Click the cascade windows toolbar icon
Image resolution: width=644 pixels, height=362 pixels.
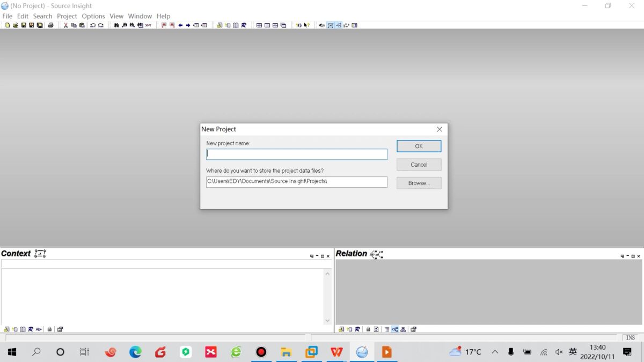click(283, 25)
